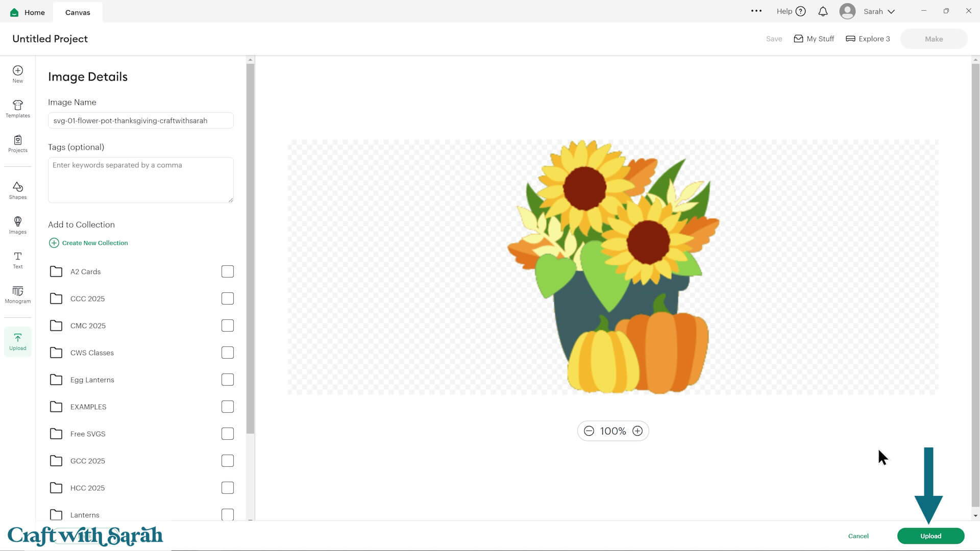Check the A2 Cards collection box
Viewport: 980px width, 551px height.
228,271
